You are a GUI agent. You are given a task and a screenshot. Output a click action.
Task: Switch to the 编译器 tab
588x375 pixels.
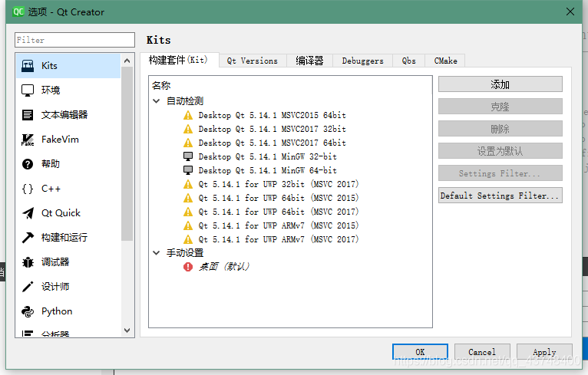click(309, 61)
